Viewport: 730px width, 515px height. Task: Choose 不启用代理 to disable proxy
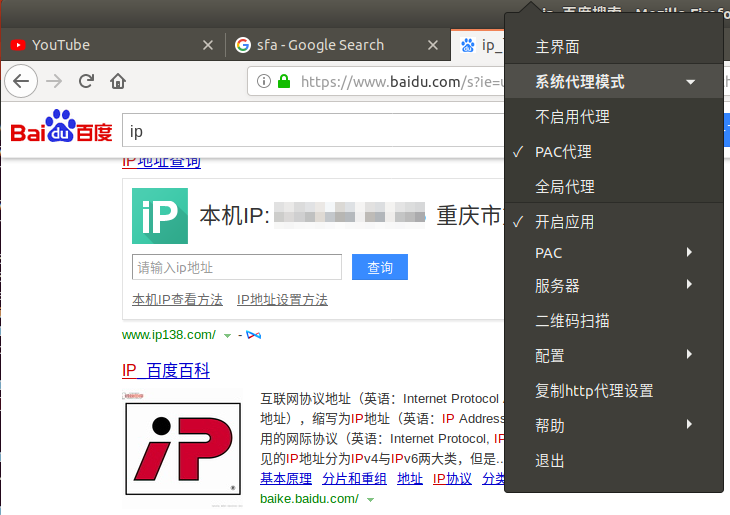click(572, 117)
